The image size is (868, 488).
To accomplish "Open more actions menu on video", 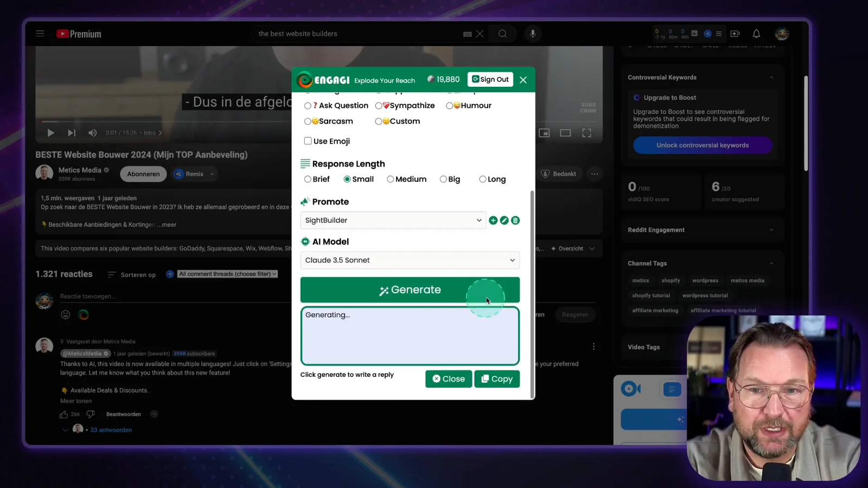I will (x=595, y=174).
